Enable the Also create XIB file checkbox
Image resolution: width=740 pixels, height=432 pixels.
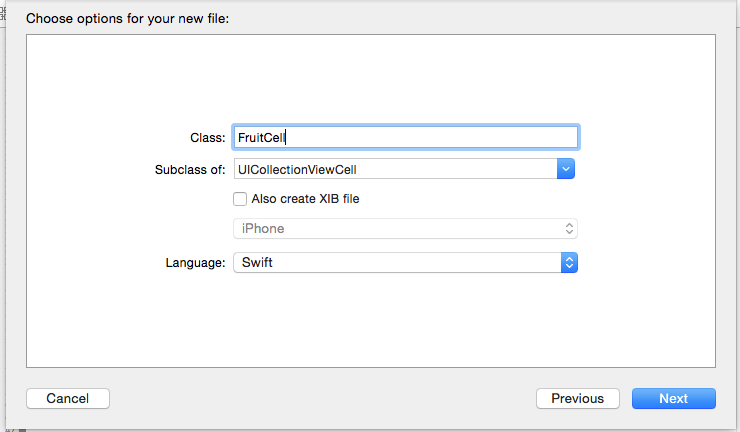coord(240,199)
